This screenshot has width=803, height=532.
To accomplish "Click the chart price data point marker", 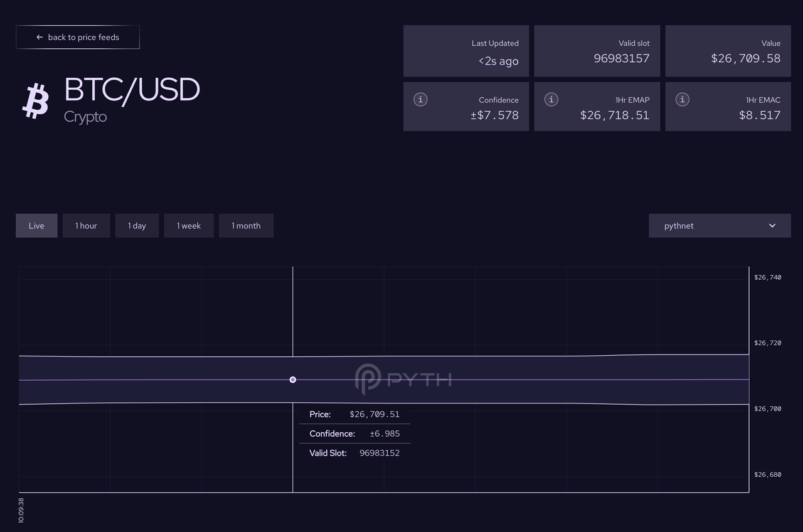I will [x=292, y=380].
